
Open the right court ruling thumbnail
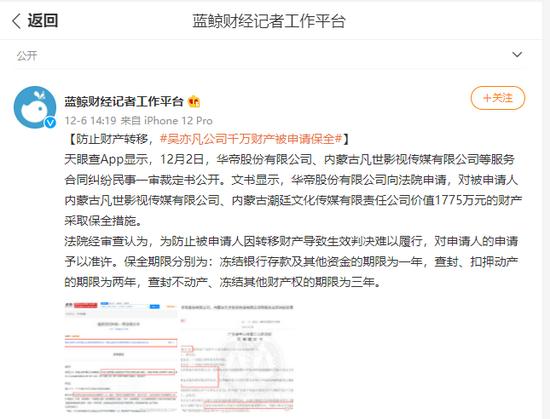[237, 357]
